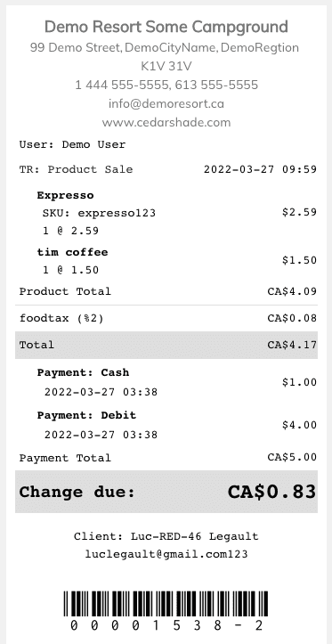Click the luclegault@gmail.com123 client email
This screenshot has height=644, width=332.
coord(166,554)
